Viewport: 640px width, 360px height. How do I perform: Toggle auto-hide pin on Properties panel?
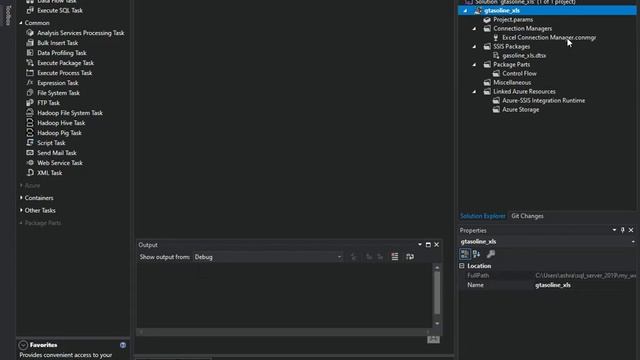622,230
